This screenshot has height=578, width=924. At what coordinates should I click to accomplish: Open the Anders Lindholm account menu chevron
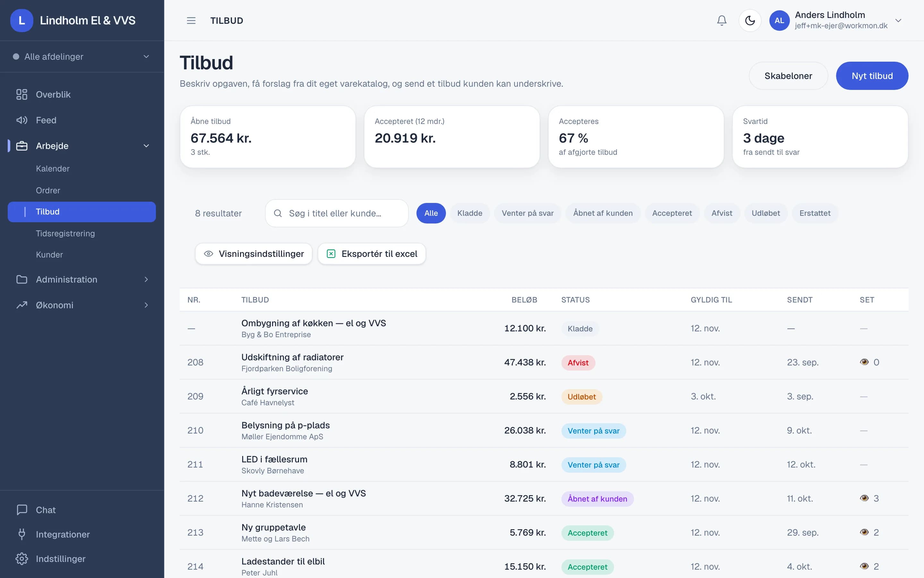coord(898,20)
